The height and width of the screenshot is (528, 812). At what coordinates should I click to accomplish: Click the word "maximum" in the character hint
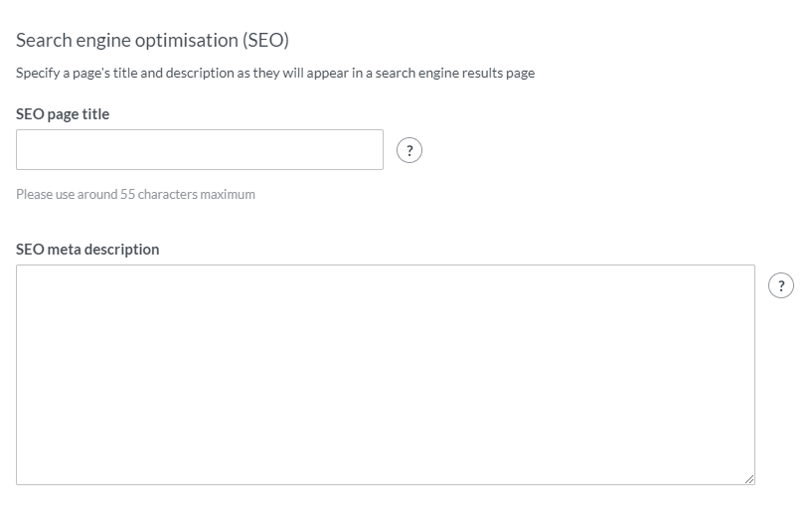(x=228, y=195)
